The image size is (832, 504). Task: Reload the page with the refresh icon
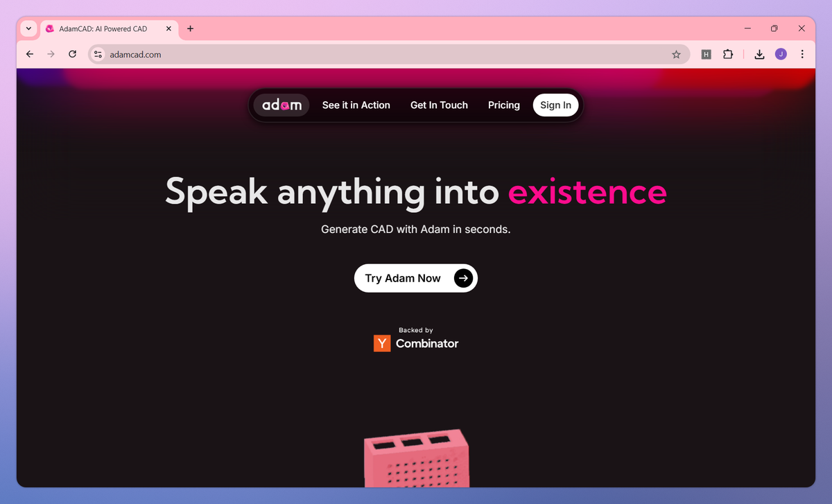coord(72,54)
